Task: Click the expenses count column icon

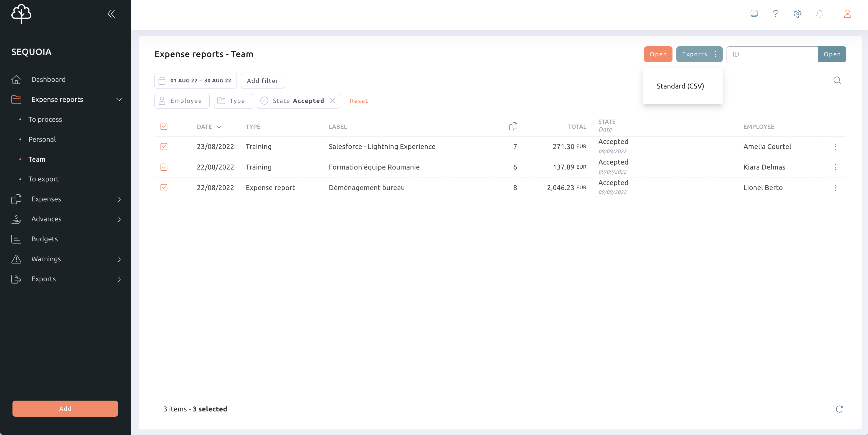Action: [513, 127]
